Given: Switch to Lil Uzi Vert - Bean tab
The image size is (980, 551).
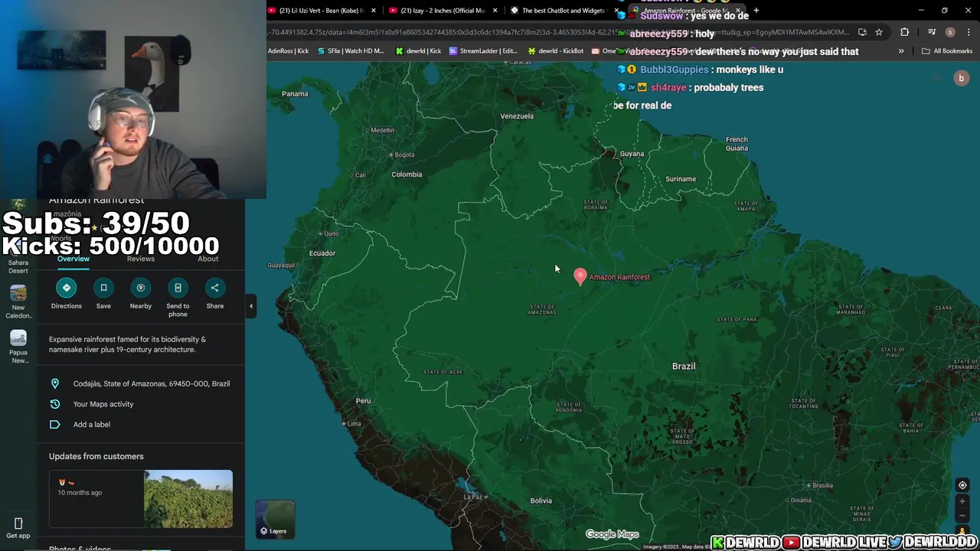Looking at the screenshot, I should point(322,11).
